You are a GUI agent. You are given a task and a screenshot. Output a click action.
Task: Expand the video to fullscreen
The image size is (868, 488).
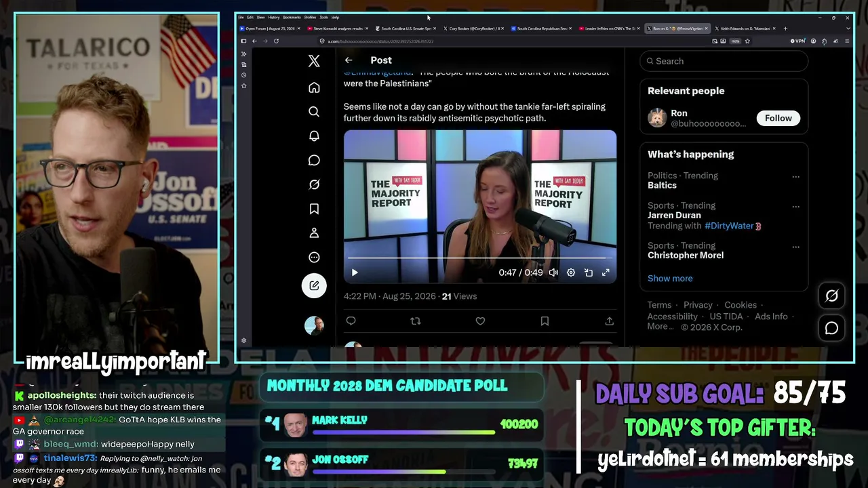[x=606, y=272]
